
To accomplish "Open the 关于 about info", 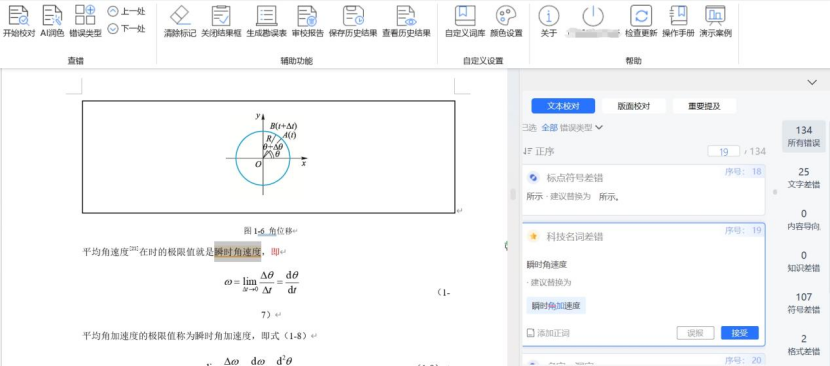I will point(549,21).
